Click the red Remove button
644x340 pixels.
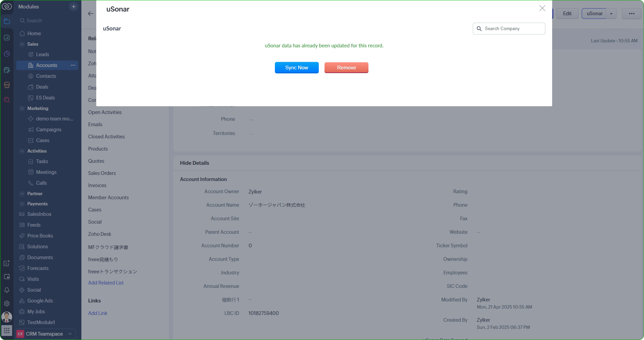coord(346,68)
